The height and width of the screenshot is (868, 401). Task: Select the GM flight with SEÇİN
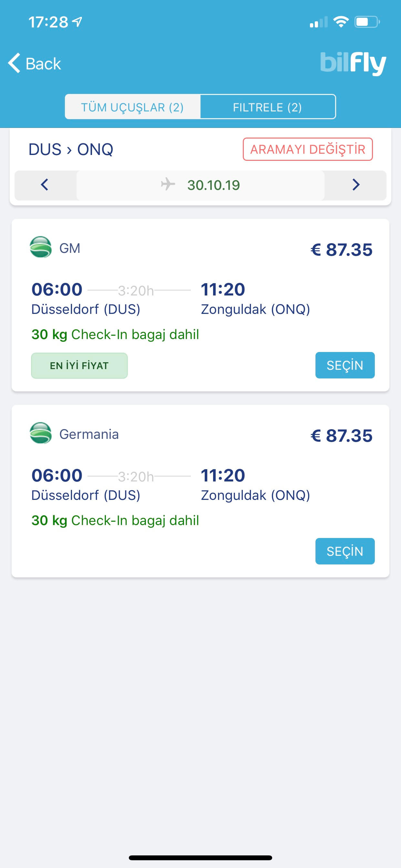(345, 365)
